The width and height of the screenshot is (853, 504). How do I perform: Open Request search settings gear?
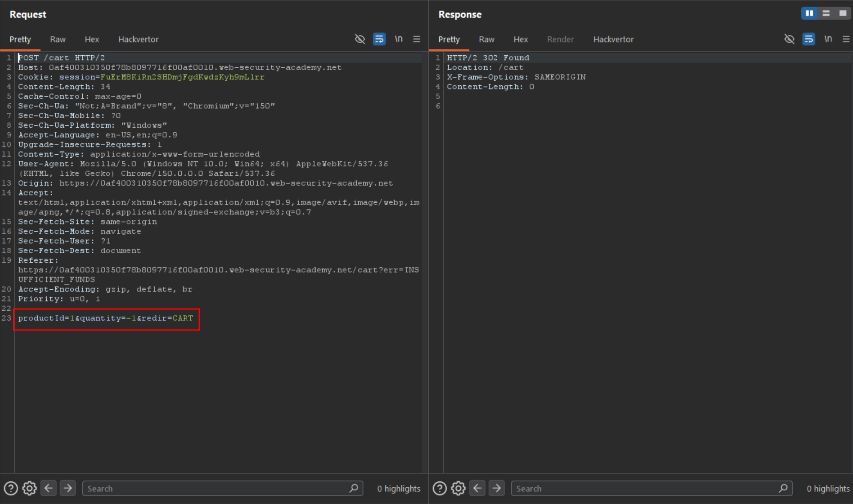pos(30,488)
